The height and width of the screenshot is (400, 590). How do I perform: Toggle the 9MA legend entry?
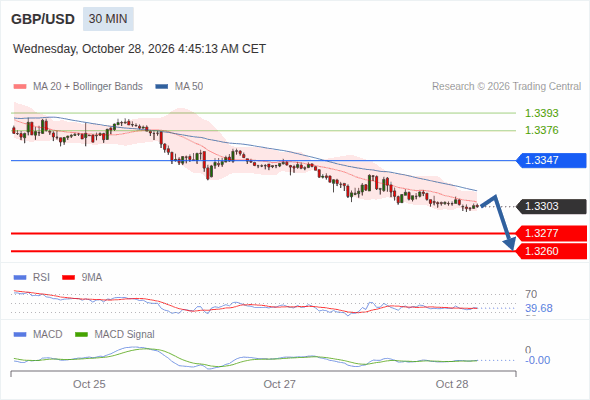coord(82,277)
